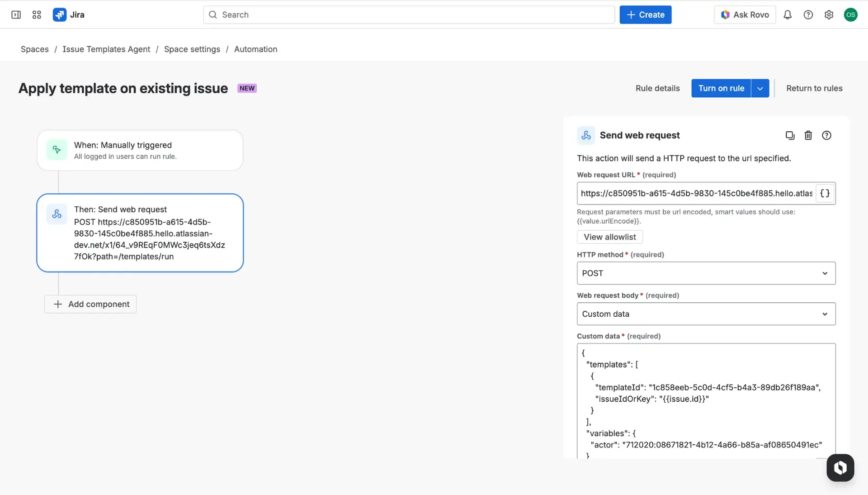Insert smart values using the braces icon

pyautogui.click(x=825, y=193)
